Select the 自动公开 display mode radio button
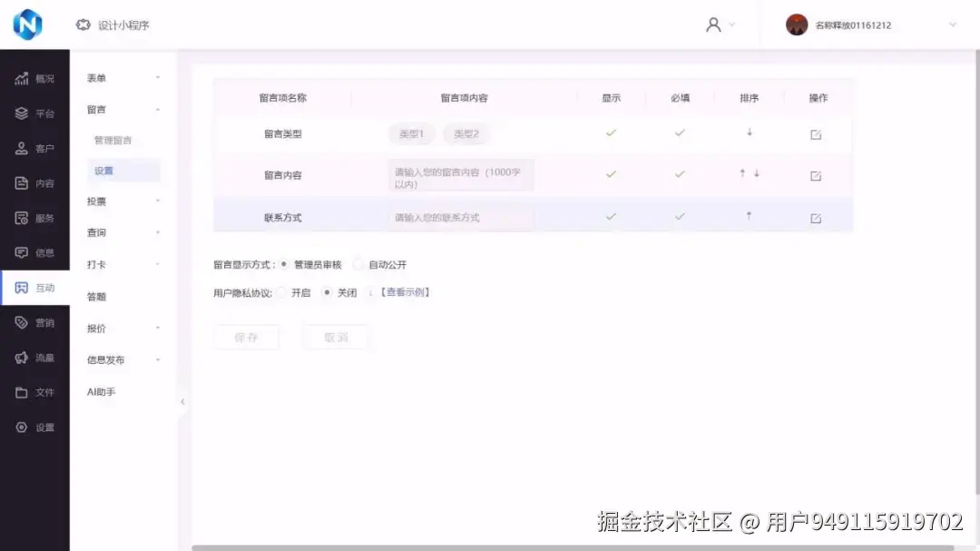The height and width of the screenshot is (551, 980). (361, 264)
